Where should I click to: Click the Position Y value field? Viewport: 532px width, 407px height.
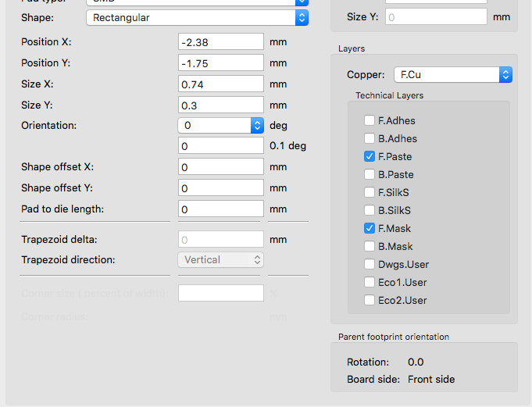click(x=220, y=62)
